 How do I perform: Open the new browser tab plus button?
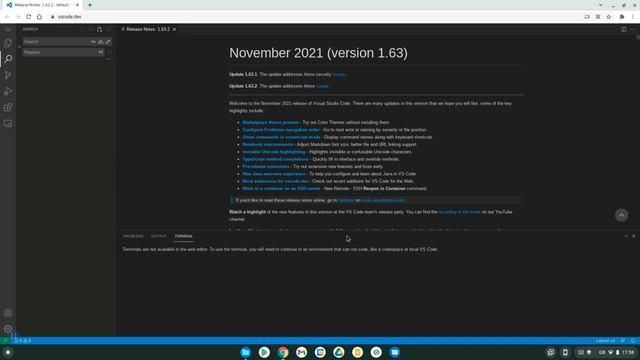pos(90,5)
